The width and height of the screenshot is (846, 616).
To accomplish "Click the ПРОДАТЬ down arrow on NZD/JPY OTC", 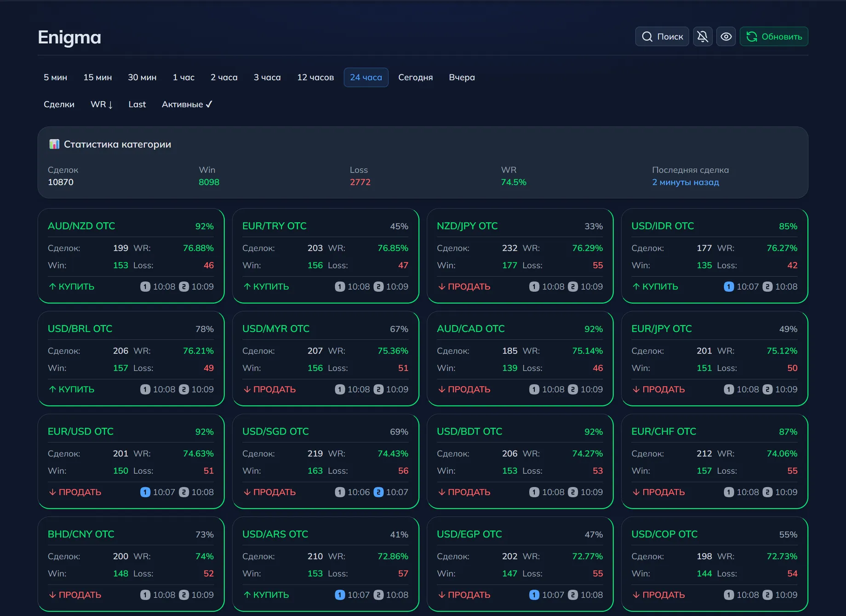I will (x=441, y=287).
